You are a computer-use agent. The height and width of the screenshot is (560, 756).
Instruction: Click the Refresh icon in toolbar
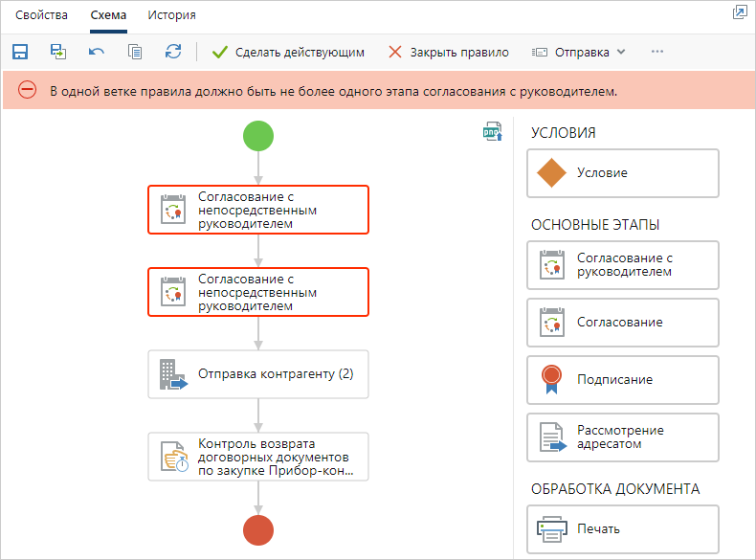pos(173,52)
